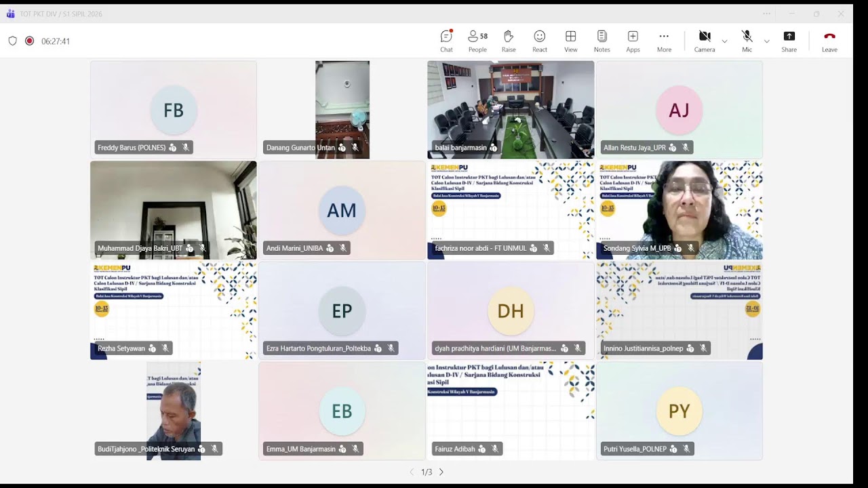Image resolution: width=868 pixels, height=488 pixels.
Task: Go to the next participants page
Action: click(441, 472)
